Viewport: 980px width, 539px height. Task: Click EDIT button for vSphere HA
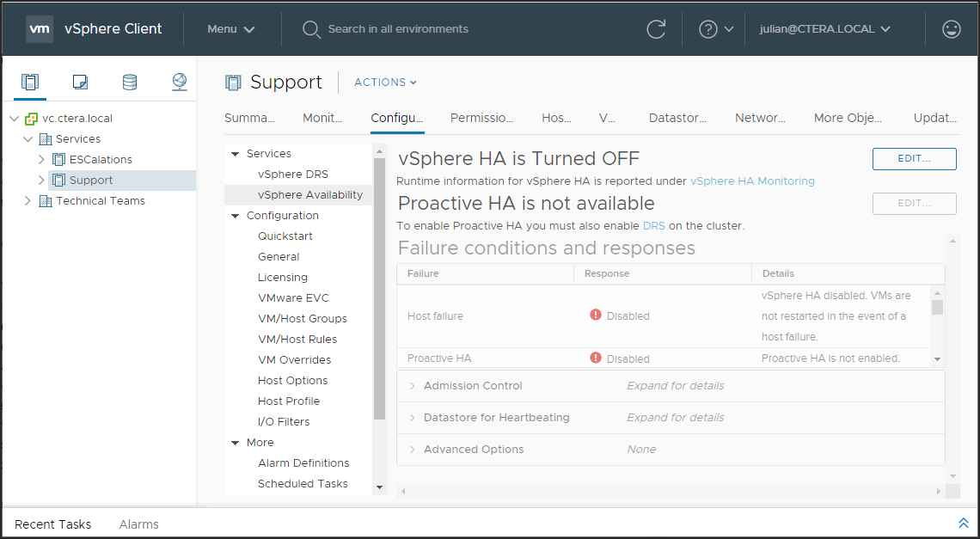point(915,159)
